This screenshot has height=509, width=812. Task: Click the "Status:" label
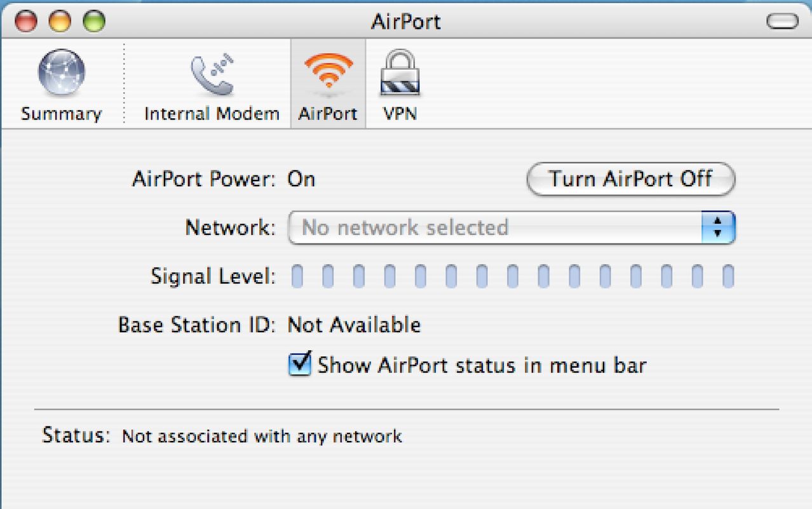[76, 436]
